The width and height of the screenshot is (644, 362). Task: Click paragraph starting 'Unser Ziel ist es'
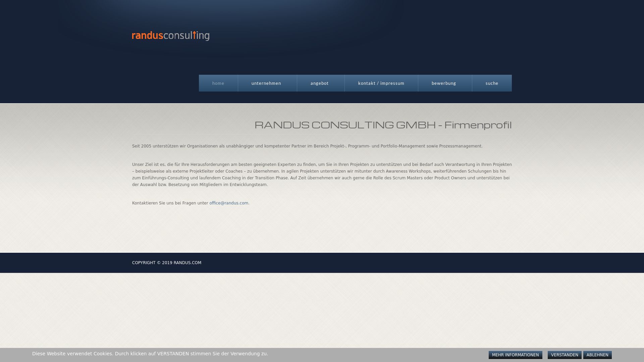coord(322,175)
